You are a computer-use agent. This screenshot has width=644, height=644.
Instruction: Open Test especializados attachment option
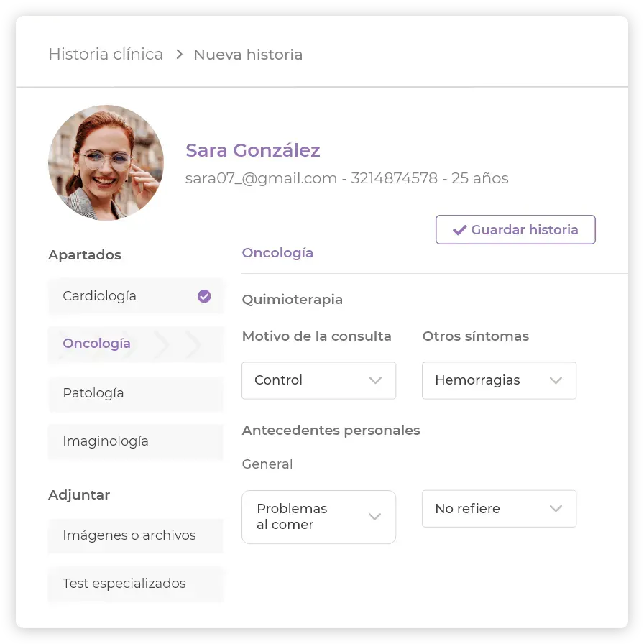(136, 584)
